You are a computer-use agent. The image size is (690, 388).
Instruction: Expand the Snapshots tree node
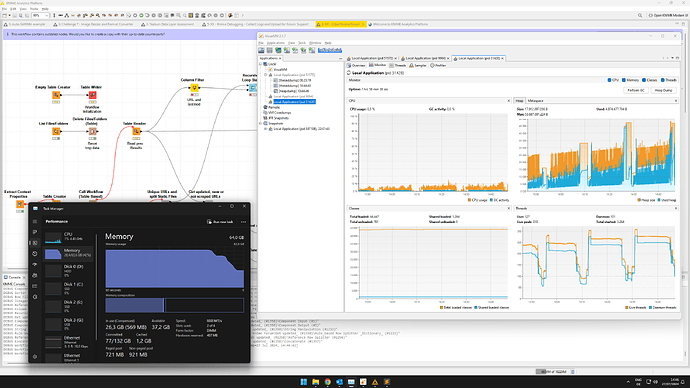261,124
